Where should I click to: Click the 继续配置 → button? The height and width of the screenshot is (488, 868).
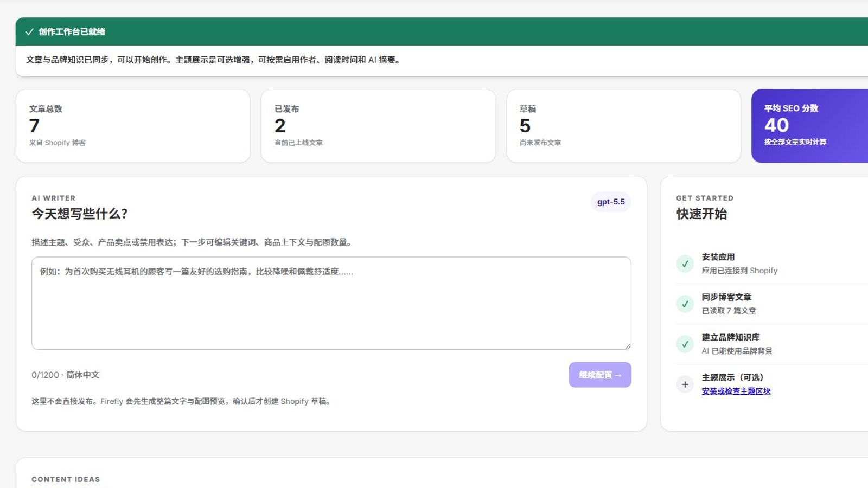pyautogui.click(x=600, y=375)
